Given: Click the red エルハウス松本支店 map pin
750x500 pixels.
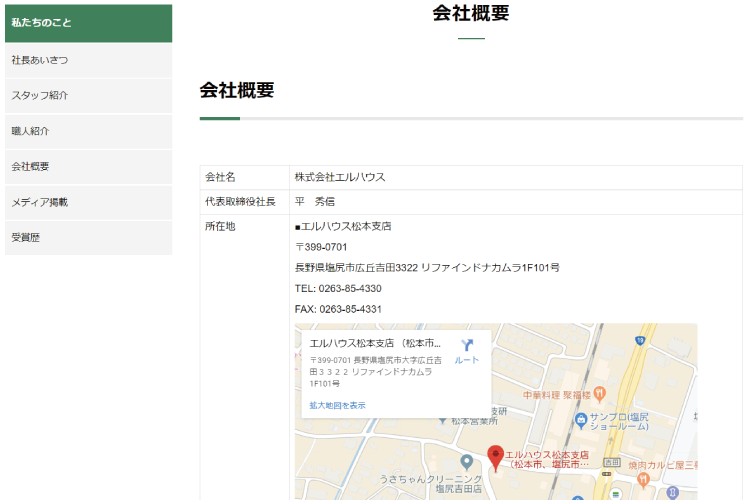Looking at the screenshot, I should (x=496, y=457).
